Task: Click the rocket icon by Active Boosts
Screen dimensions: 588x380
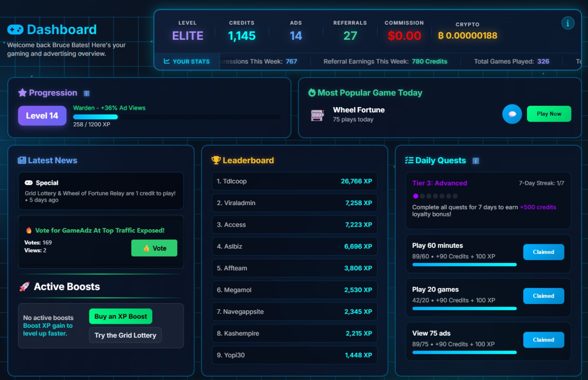Action: pyautogui.click(x=25, y=287)
